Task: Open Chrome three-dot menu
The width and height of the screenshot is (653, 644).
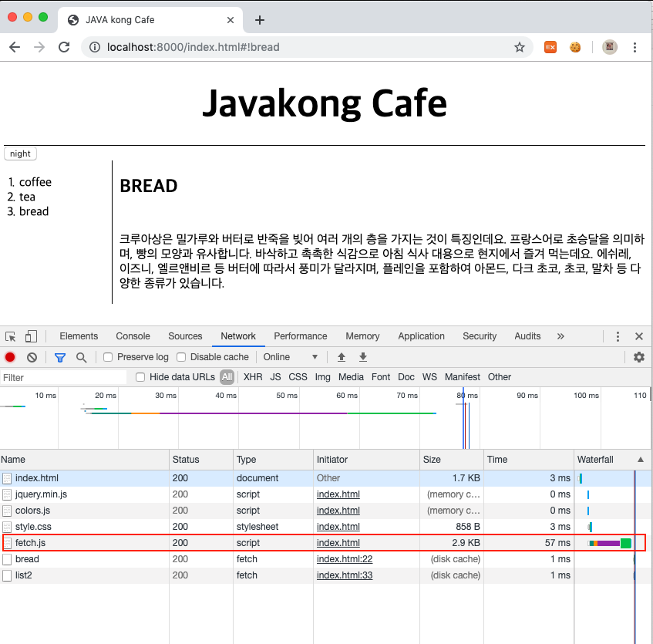Action: [634, 47]
